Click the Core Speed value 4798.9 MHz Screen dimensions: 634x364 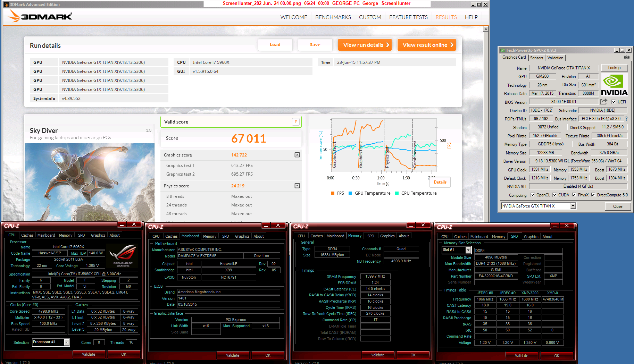pyautogui.click(x=48, y=311)
